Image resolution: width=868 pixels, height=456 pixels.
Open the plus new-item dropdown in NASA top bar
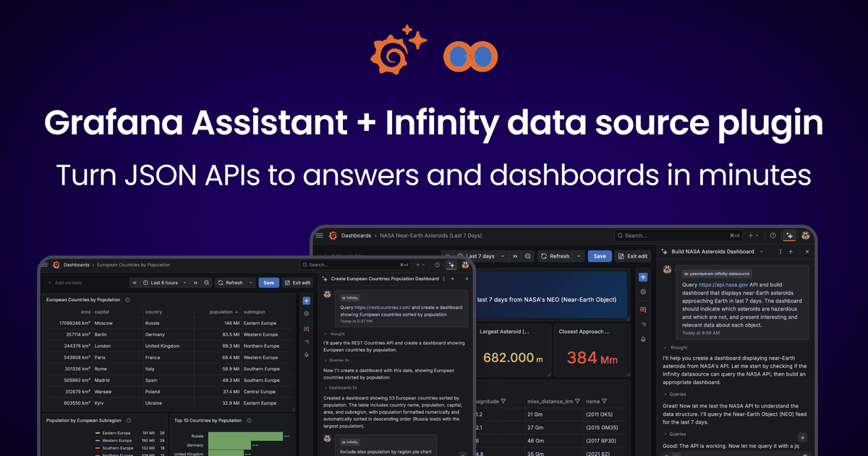[752, 235]
